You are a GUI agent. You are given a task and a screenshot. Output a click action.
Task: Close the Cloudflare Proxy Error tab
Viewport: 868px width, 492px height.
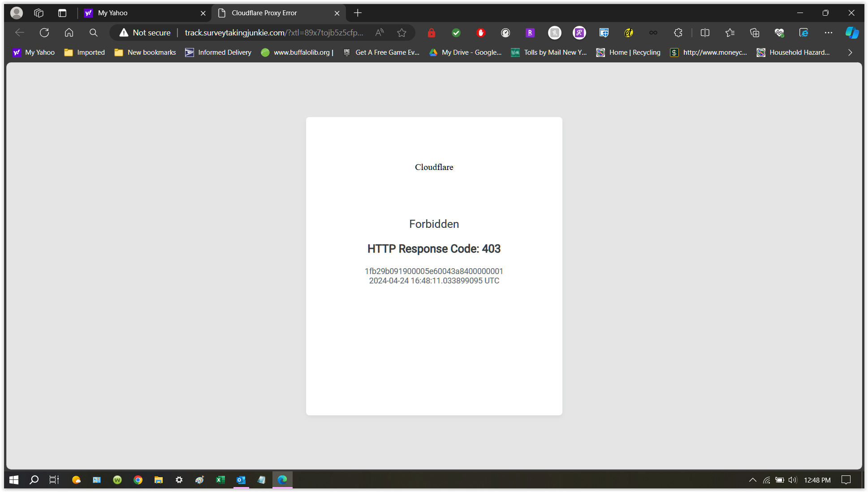coord(337,13)
